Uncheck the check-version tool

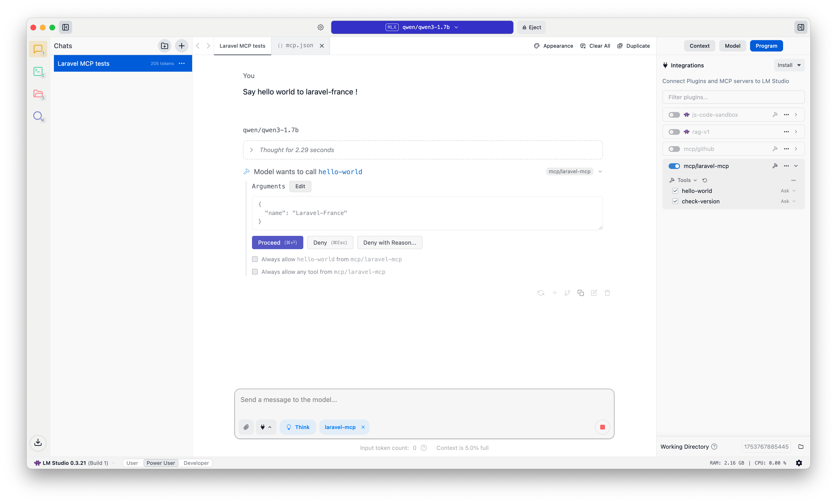pos(675,201)
